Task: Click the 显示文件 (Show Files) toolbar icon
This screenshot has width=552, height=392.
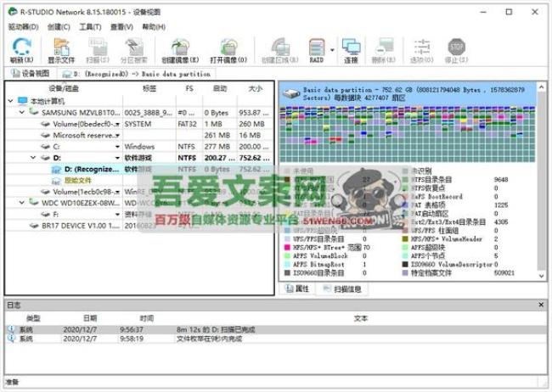Action: pos(61,50)
